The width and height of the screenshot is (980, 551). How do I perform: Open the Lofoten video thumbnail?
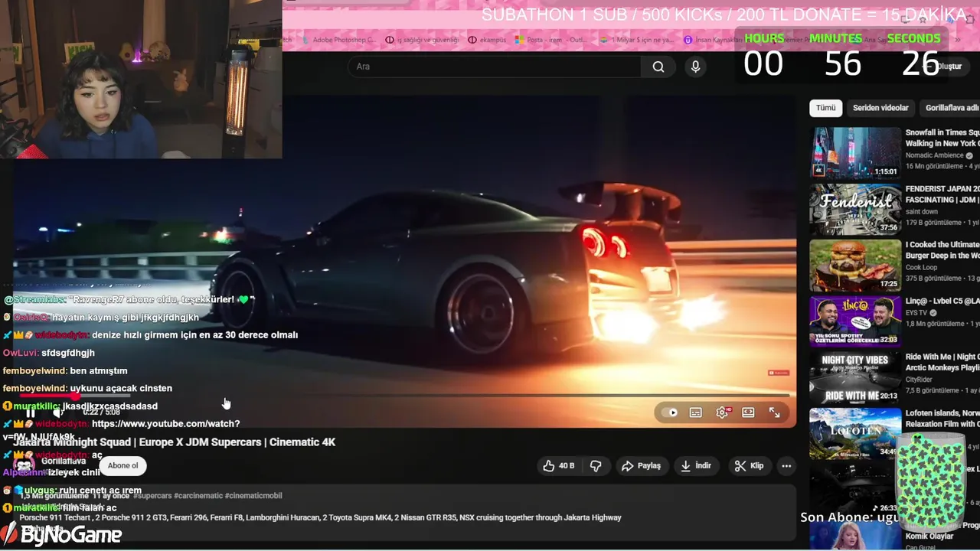(855, 433)
